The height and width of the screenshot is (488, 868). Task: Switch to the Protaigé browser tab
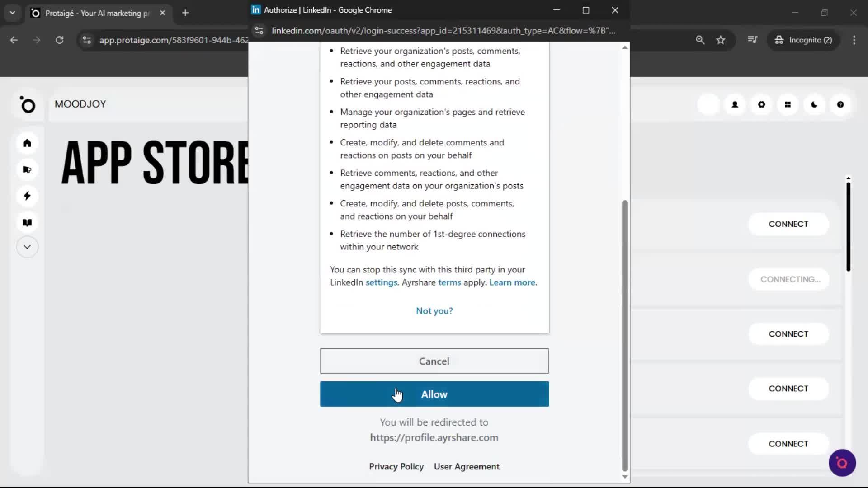[90, 13]
